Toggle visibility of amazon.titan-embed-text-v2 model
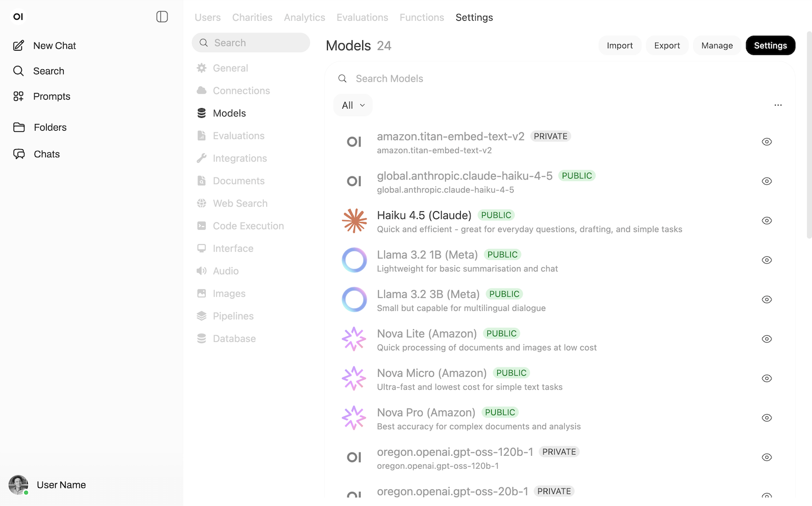812x506 pixels. click(767, 142)
